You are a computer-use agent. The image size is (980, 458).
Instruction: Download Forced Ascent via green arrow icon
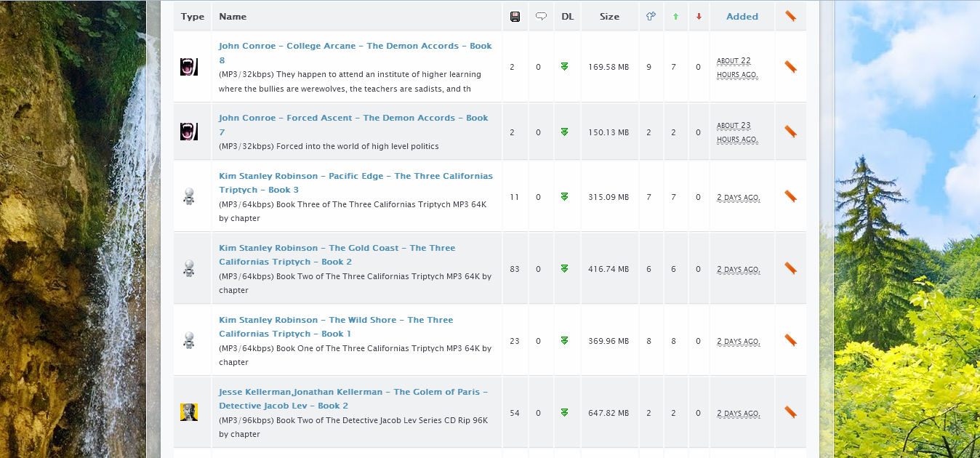(564, 132)
